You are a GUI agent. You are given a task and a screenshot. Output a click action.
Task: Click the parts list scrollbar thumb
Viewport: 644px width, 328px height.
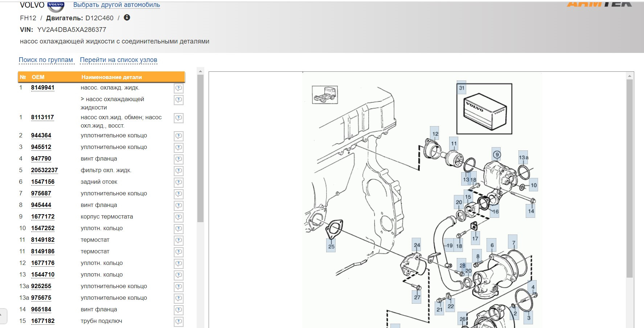click(x=200, y=149)
